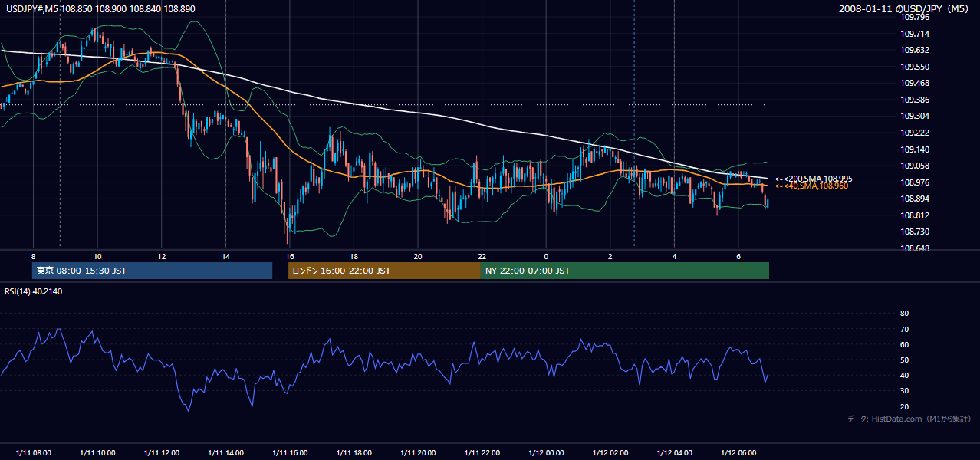Screen dimensions: 980x460
Task: Click the 40,SMA,108.960 indicator label
Action: (811, 186)
